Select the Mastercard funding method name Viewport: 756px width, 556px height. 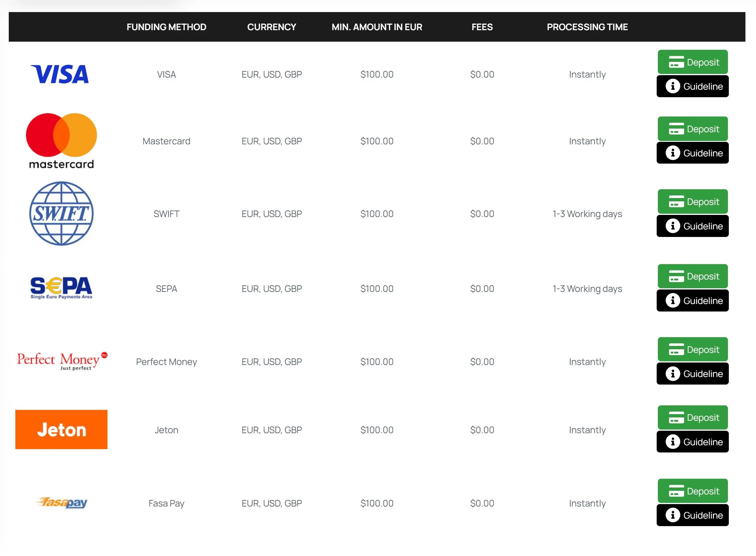point(166,141)
